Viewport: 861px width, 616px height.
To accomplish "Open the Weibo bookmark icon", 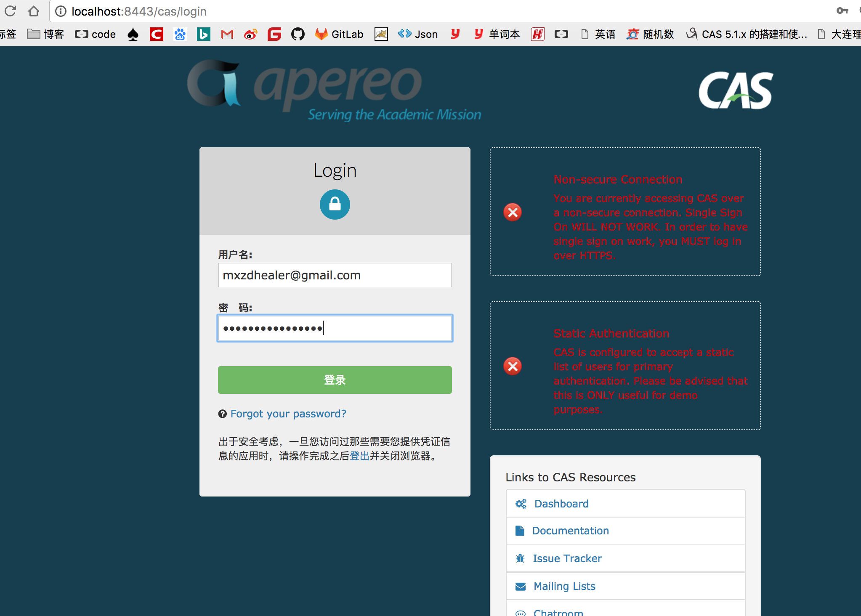I will 250,34.
